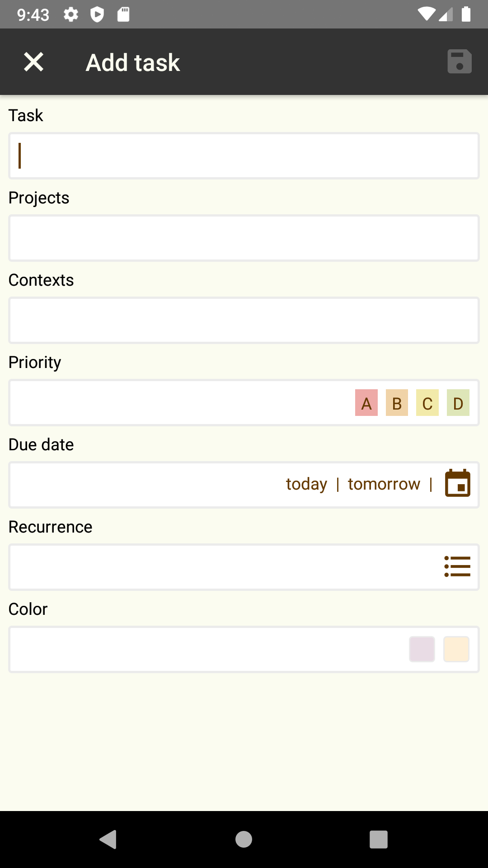Viewport: 488px width, 868px height.
Task: Set priority to A
Action: point(366,402)
